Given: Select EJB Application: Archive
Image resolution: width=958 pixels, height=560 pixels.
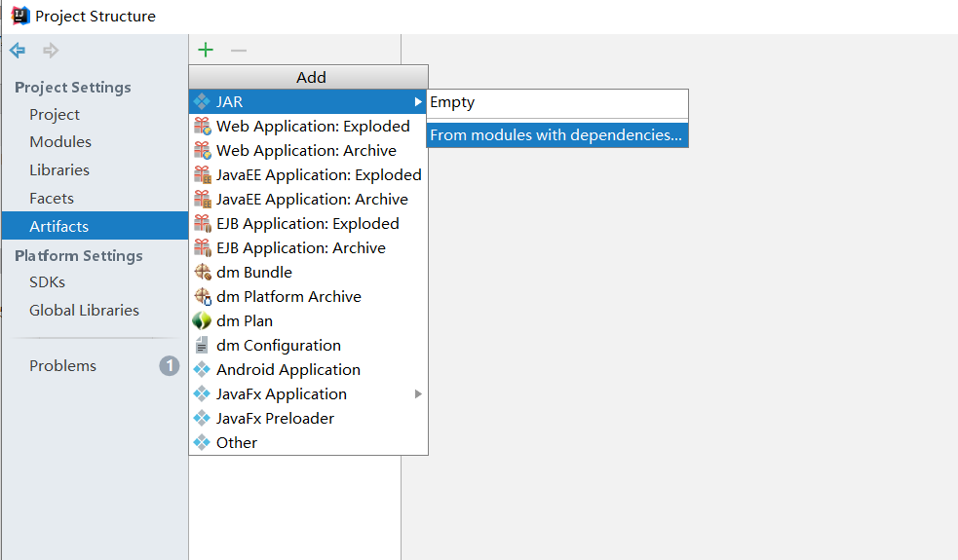Looking at the screenshot, I should (x=309, y=248).
